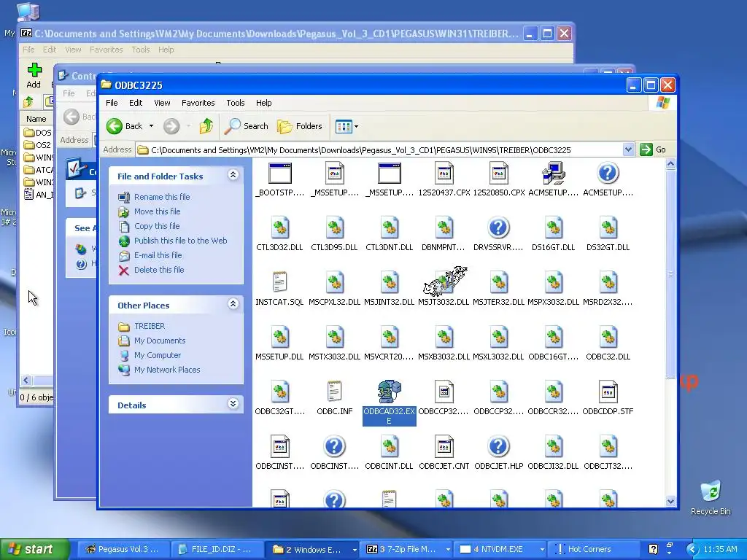
Task: Open the Search pane
Action: coord(247,126)
